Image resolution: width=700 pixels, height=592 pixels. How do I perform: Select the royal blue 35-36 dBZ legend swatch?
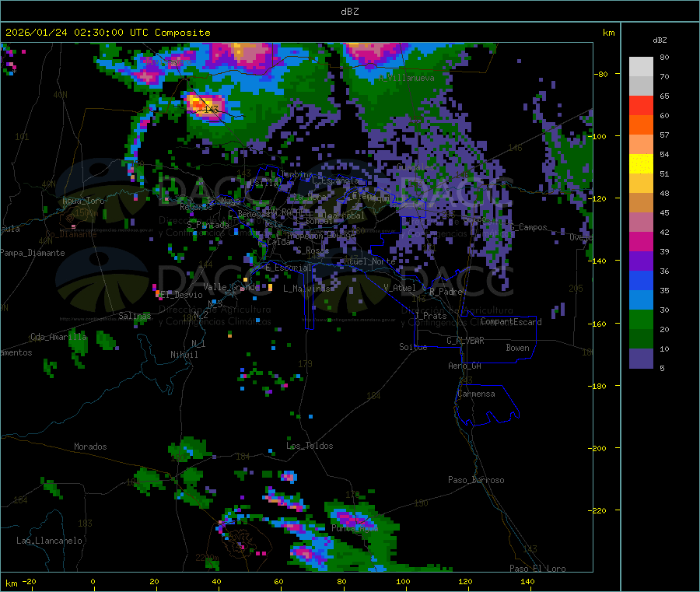(641, 280)
